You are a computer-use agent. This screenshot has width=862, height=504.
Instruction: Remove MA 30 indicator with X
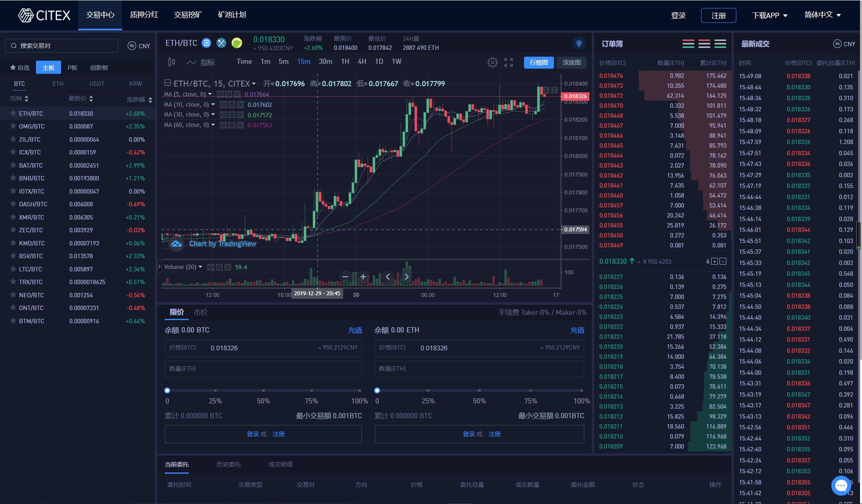(x=240, y=115)
